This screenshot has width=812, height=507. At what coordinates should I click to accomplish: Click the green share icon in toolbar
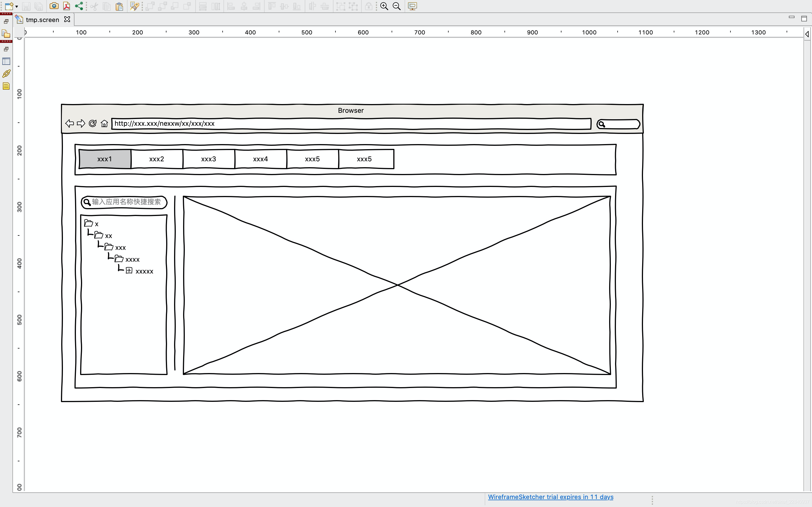tap(79, 6)
